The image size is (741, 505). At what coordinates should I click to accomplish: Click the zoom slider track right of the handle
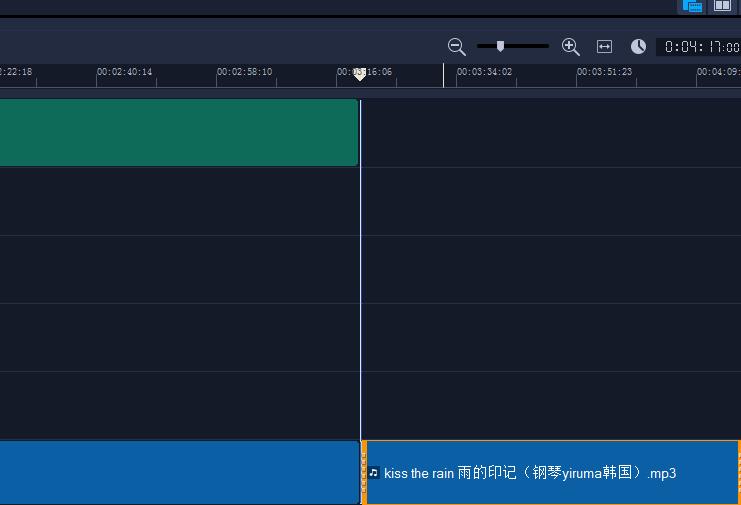[x=526, y=46]
